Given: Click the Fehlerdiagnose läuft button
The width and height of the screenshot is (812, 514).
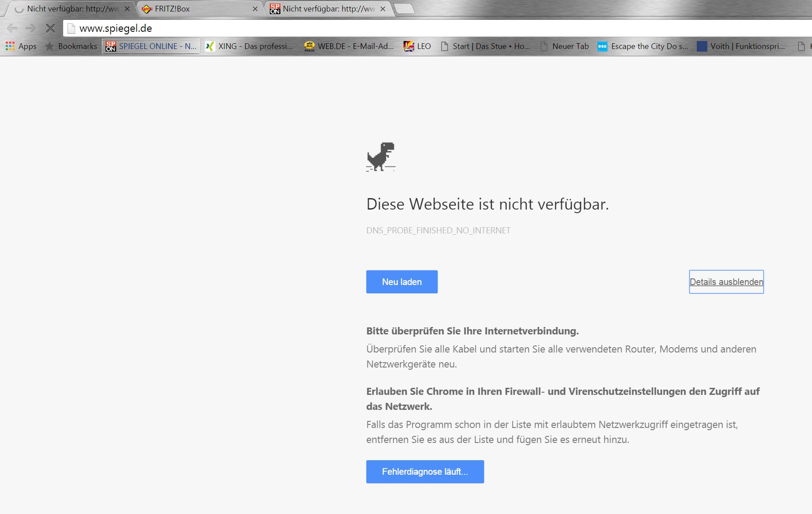Looking at the screenshot, I should [x=425, y=472].
